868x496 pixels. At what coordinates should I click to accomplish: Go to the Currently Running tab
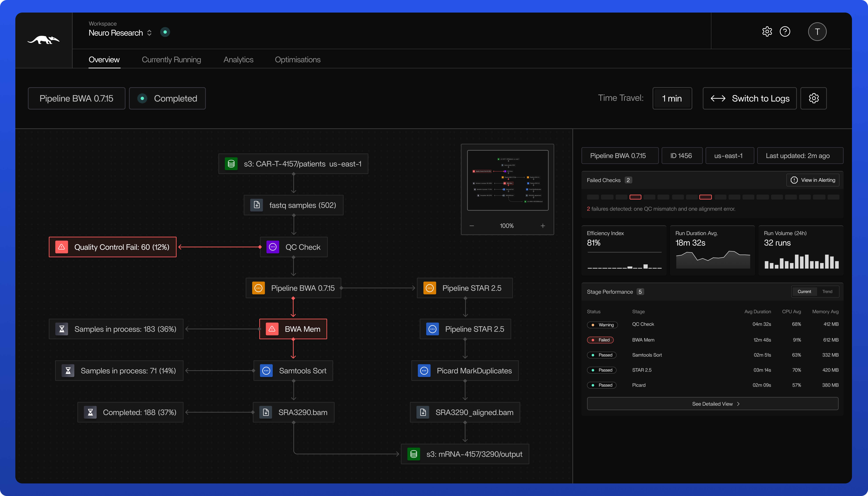point(171,60)
